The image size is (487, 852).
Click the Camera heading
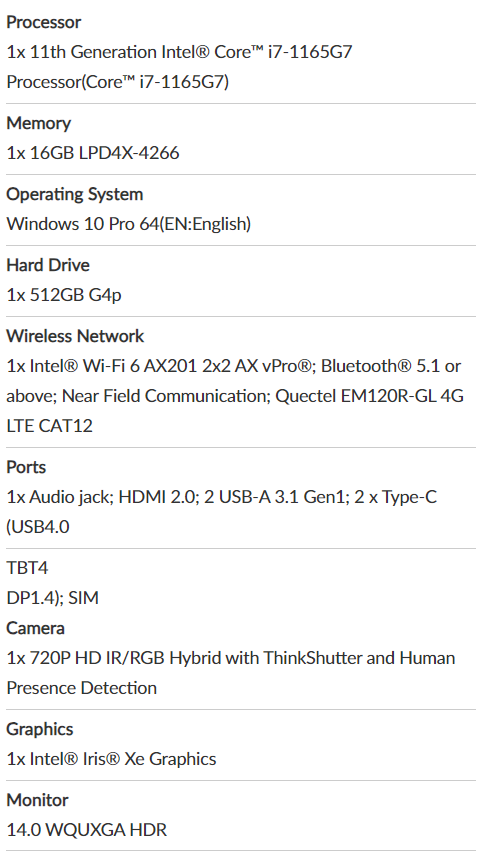coord(35,628)
